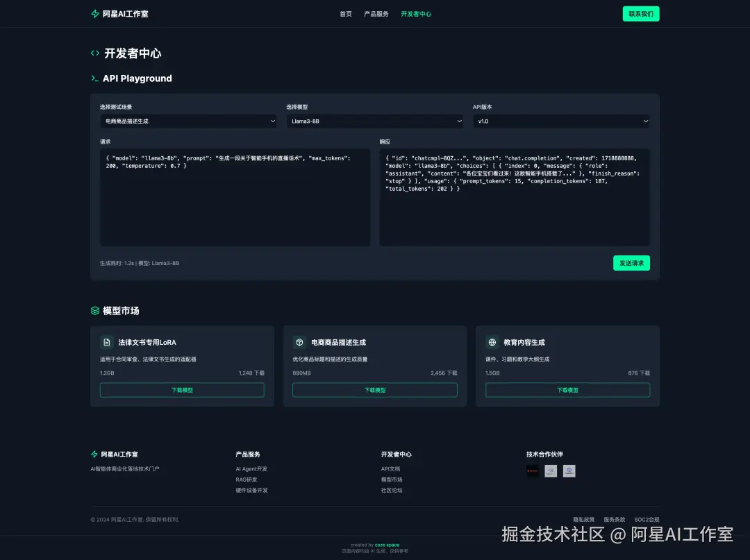Click the globe icon on 教育内容生成 card

click(x=492, y=342)
